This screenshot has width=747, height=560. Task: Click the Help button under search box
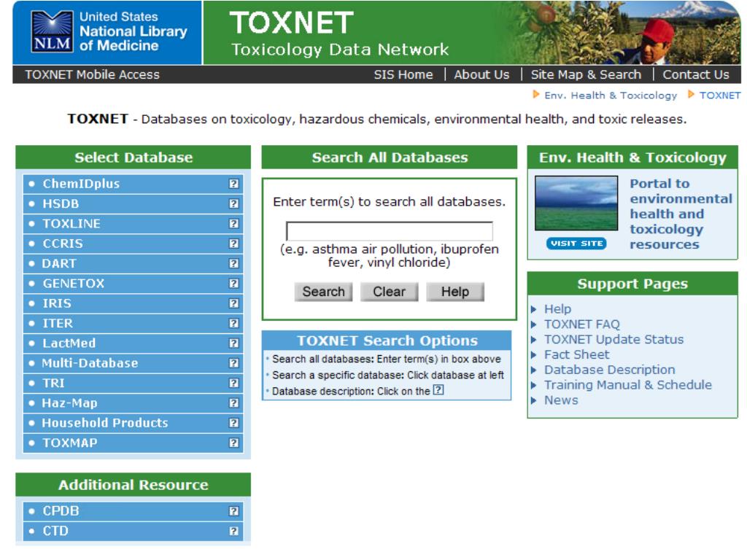pos(455,292)
